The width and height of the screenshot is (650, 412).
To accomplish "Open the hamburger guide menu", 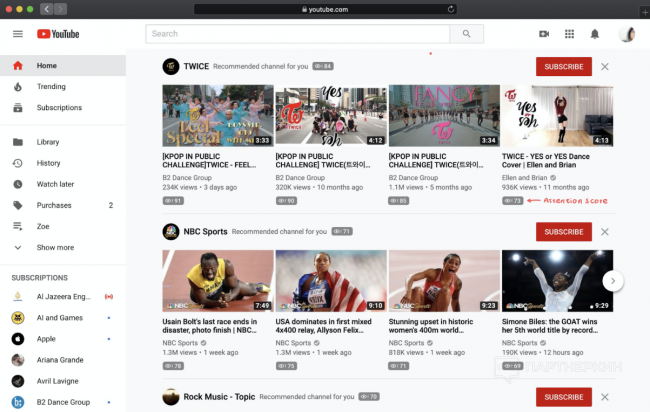I will tap(17, 34).
